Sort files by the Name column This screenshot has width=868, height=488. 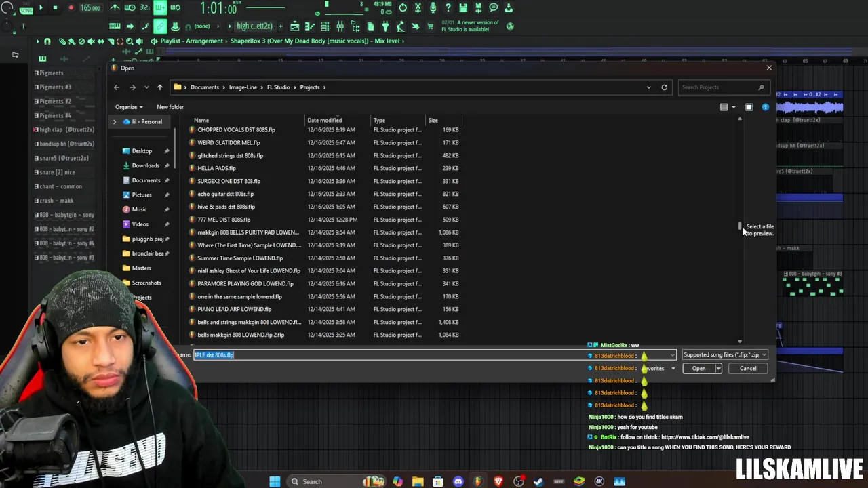201,120
